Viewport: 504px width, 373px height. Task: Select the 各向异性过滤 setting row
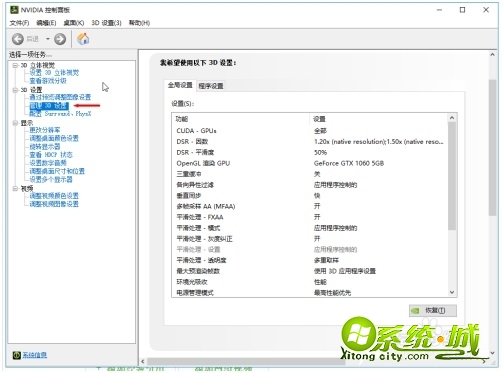(x=310, y=185)
